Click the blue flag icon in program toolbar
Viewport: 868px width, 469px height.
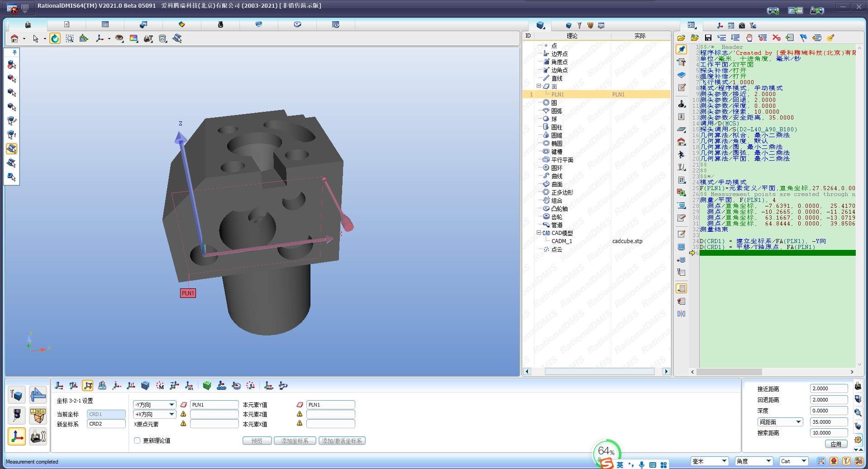pos(803,38)
